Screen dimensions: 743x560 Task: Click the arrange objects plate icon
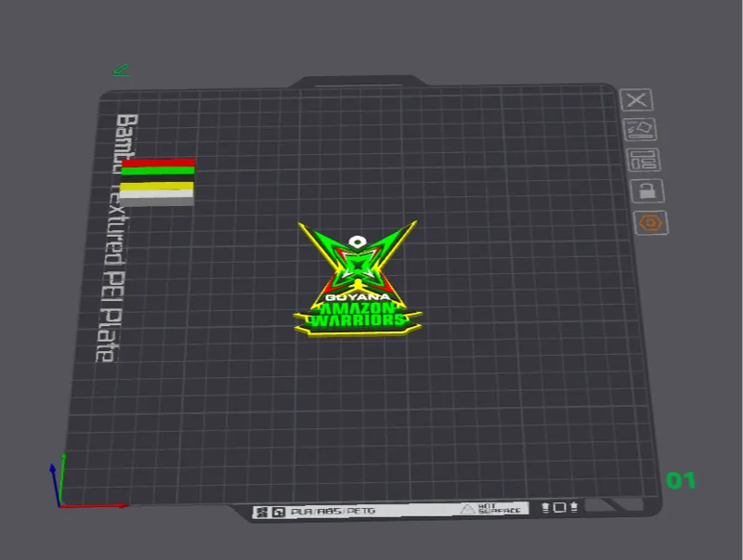pyautogui.click(x=644, y=160)
